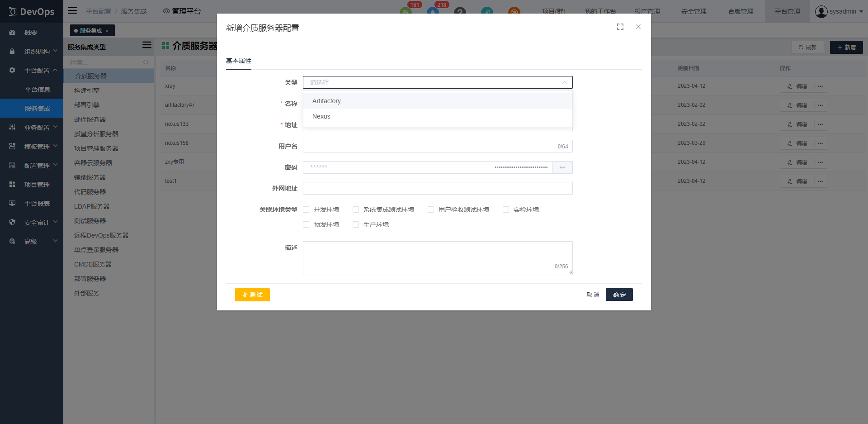Select Nexus from the type list
This screenshot has height=424, width=868.
click(438, 116)
